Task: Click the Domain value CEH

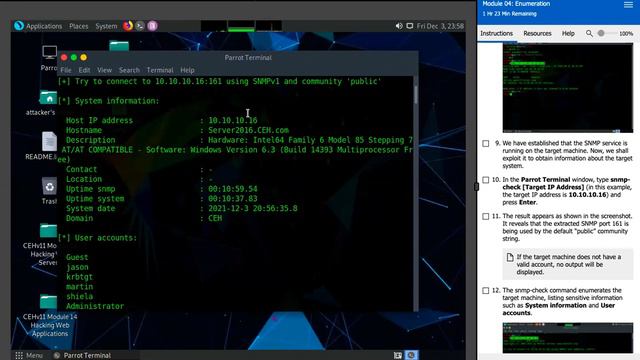Action: click(215, 218)
